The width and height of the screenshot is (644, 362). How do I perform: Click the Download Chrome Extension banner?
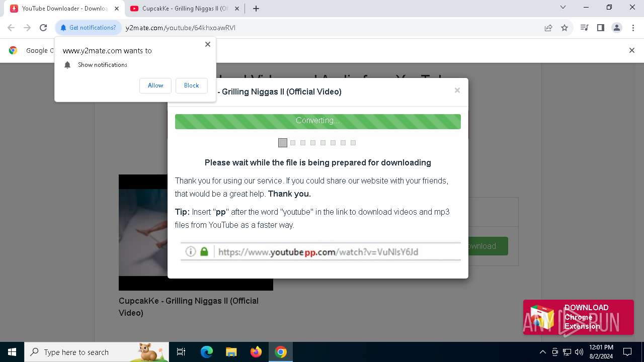click(579, 317)
